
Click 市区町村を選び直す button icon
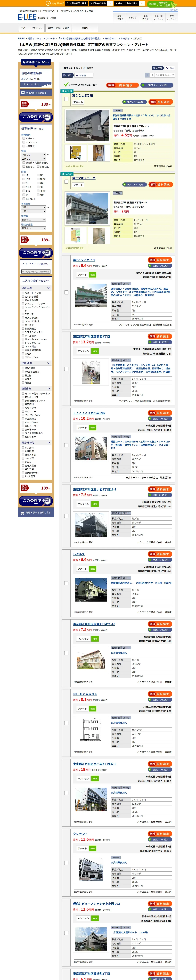23,92
